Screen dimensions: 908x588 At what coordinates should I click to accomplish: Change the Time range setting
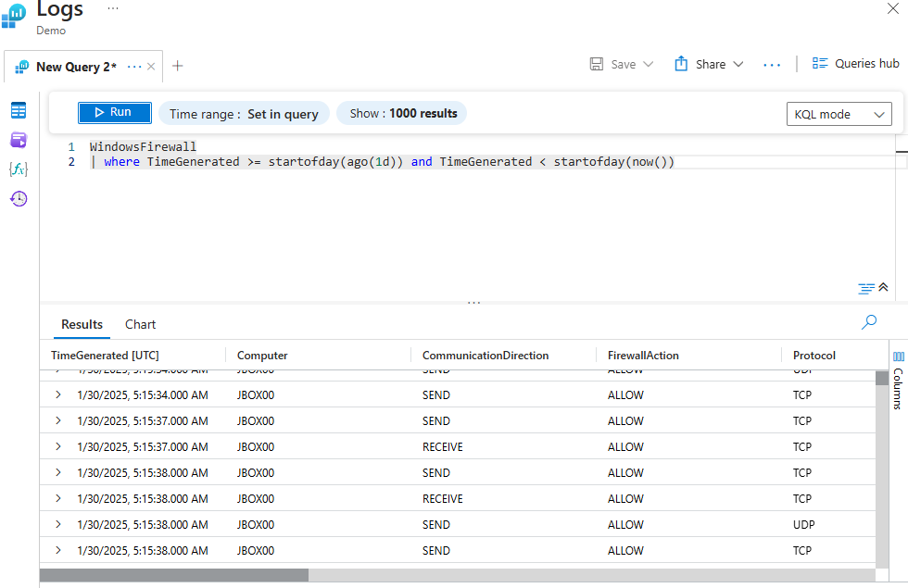pyautogui.click(x=244, y=113)
